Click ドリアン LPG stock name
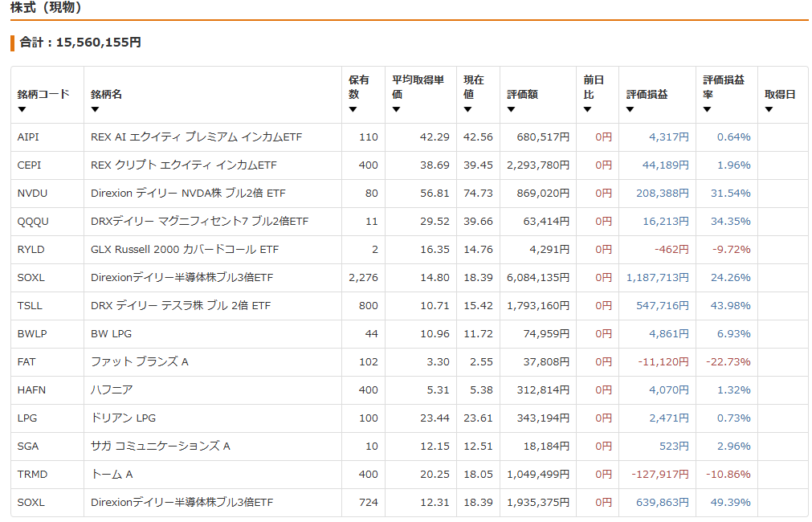 pyautogui.click(x=123, y=418)
